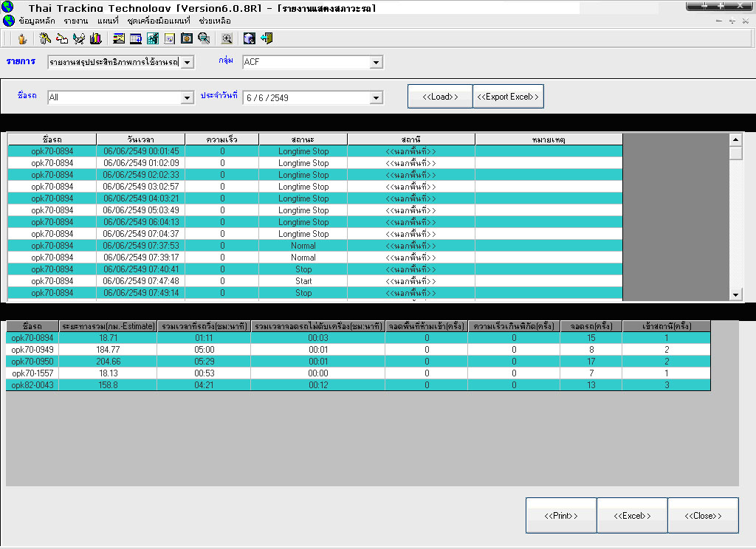Image resolution: width=756 pixels, height=549 pixels.
Task: Click the picture map toolbar icon
Action: tap(119, 38)
